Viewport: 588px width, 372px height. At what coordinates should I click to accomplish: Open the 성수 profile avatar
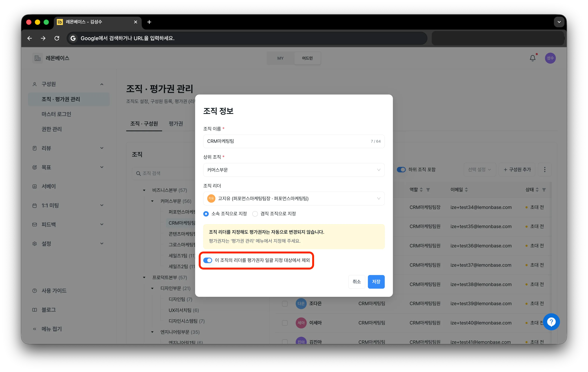click(x=550, y=58)
